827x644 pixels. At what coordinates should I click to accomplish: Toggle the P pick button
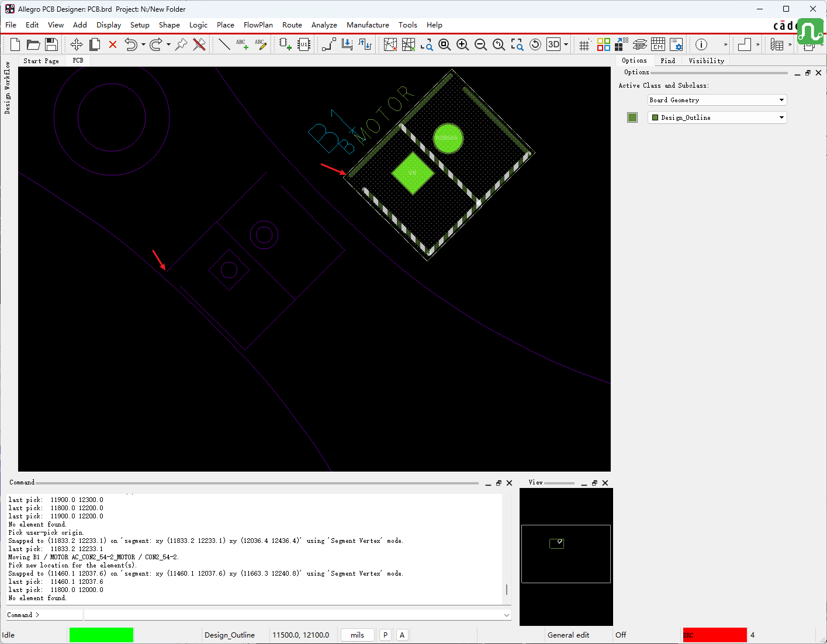(x=385, y=635)
